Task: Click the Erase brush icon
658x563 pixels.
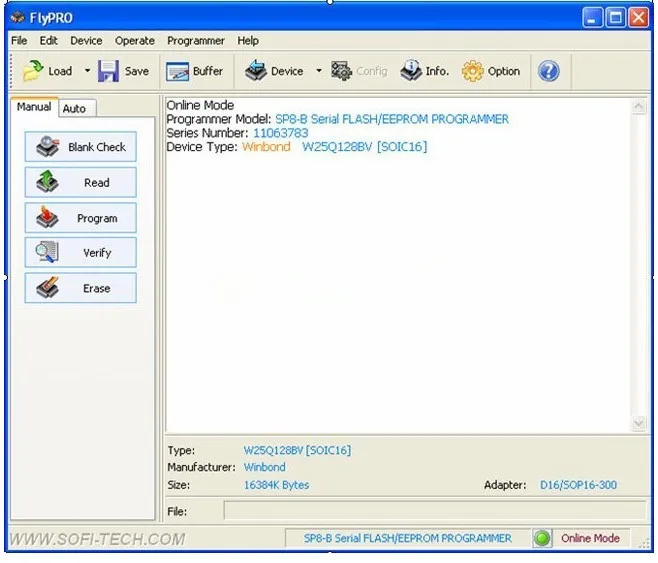Action: click(47, 288)
